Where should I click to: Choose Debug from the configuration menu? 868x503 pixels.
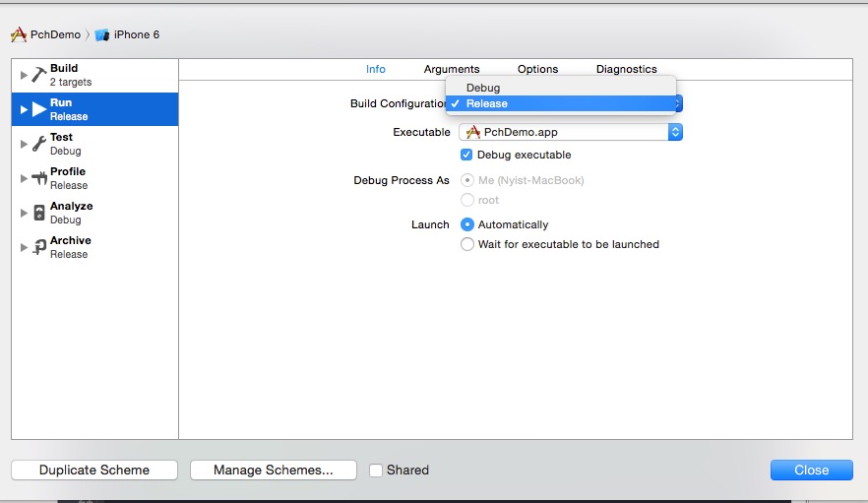[x=483, y=88]
